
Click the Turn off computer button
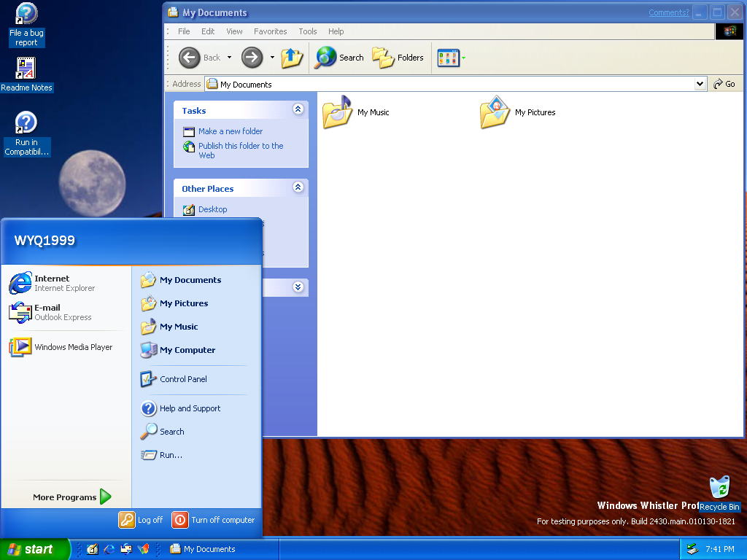click(214, 520)
